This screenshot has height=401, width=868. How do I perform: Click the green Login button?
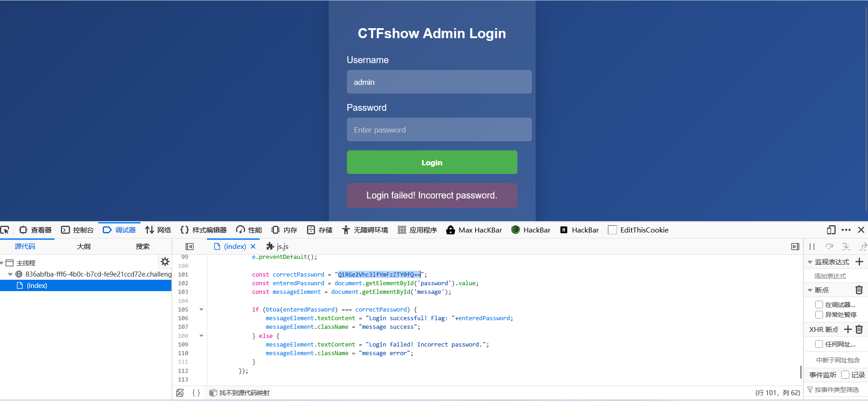[432, 162]
